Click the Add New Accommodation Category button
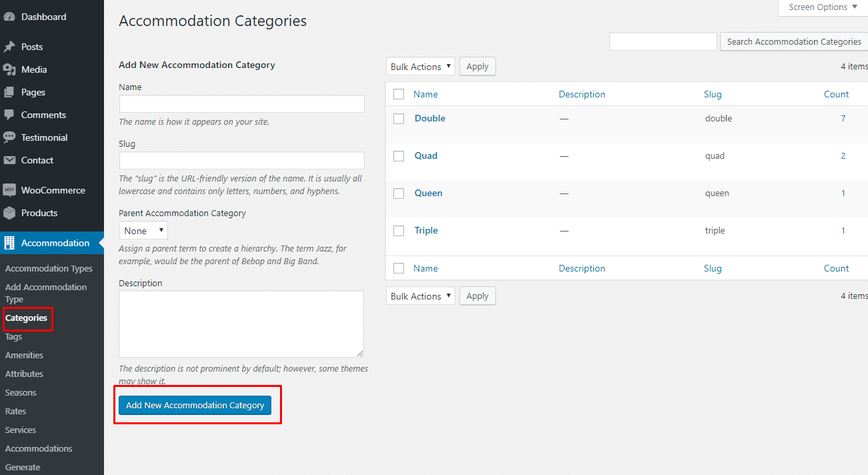This screenshot has width=868, height=475. 195,405
